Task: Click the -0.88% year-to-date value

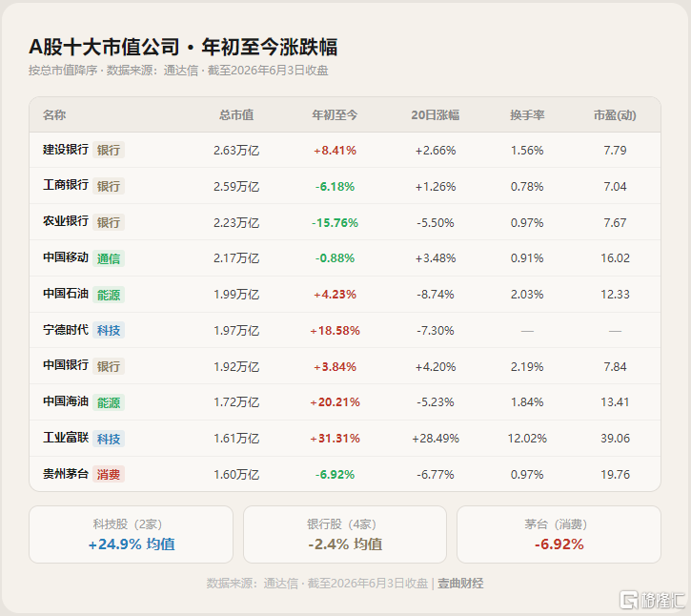Action: tap(335, 258)
